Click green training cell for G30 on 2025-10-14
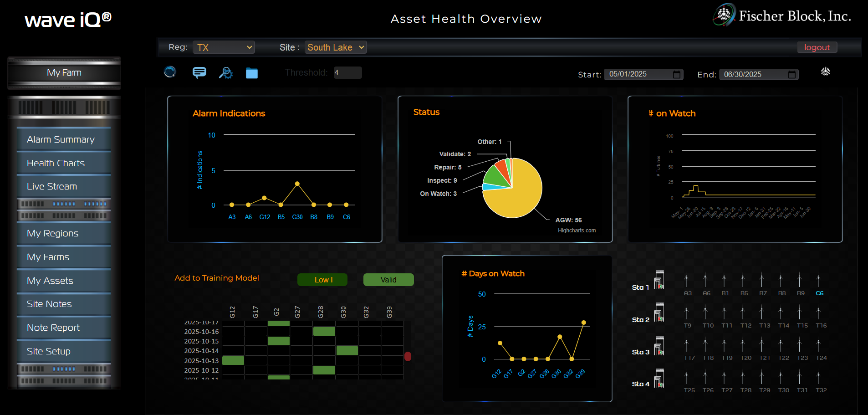 coord(347,351)
